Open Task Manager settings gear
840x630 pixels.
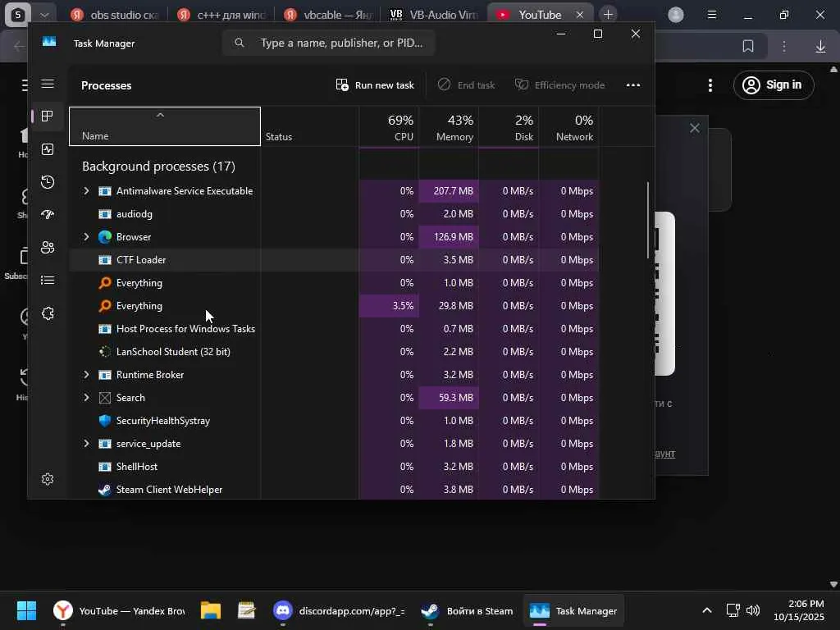pos(48,479)
